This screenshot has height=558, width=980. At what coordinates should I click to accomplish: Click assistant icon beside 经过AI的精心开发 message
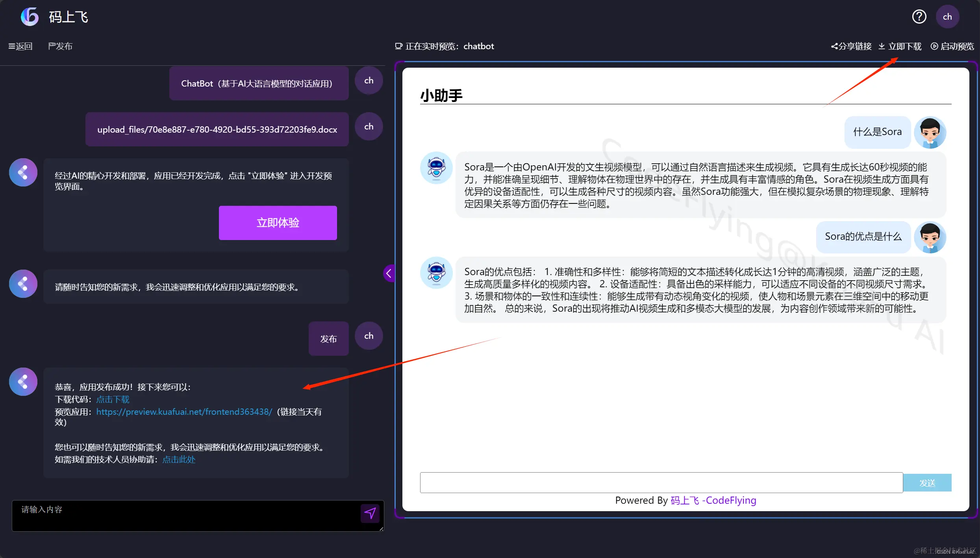tap(23, 172)
